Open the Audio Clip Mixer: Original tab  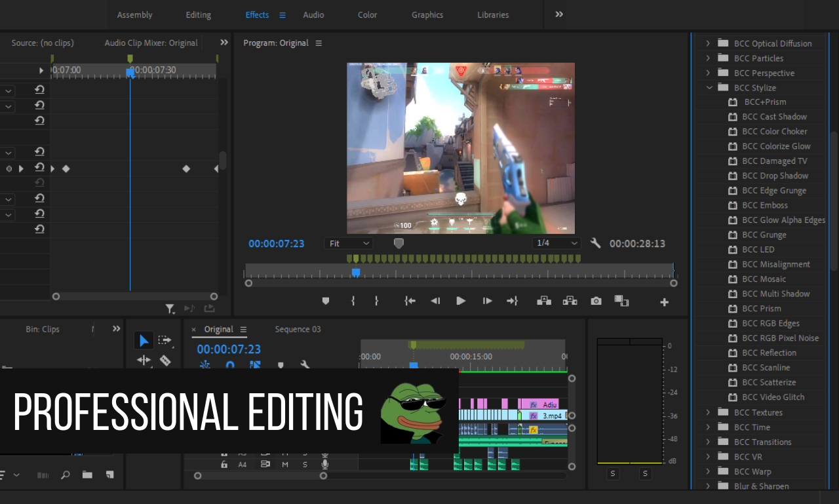tap(151, 43)
